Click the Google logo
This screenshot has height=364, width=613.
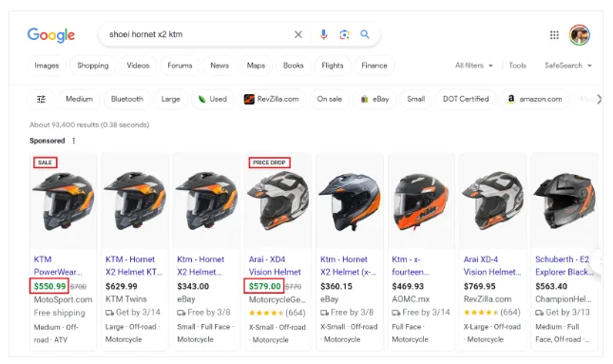[x=51, y=35]
